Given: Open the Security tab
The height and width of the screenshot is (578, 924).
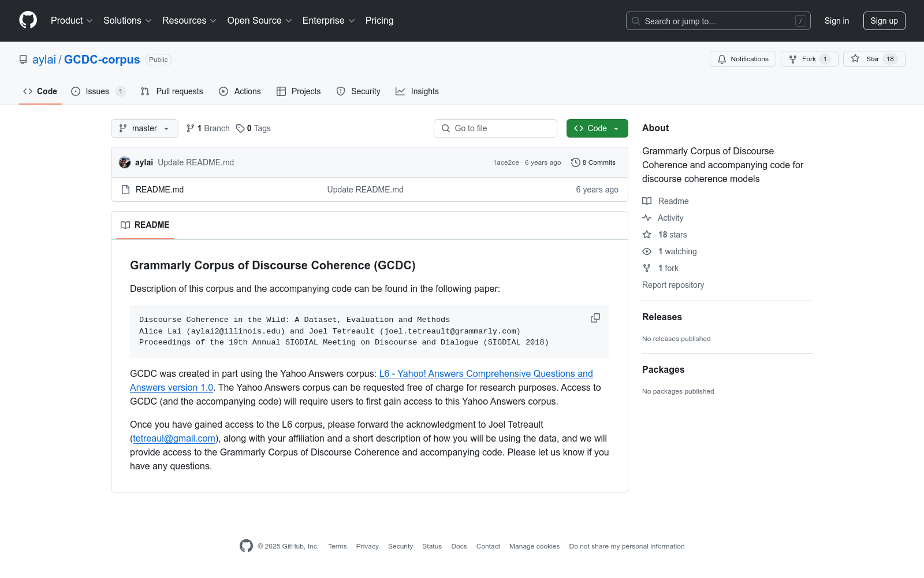Looking at the screenshot, I should point(359,91).
